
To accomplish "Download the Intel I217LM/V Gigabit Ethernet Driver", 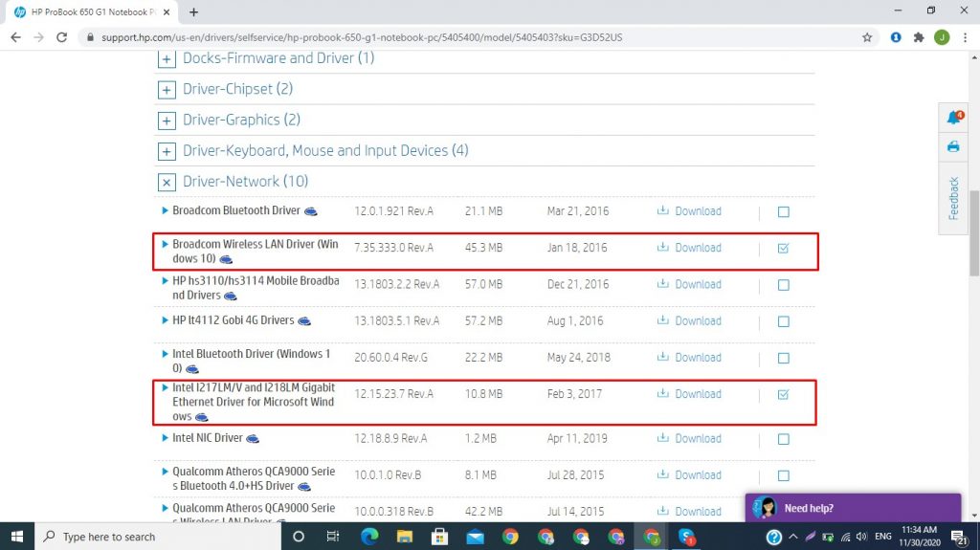I will 689,394.
